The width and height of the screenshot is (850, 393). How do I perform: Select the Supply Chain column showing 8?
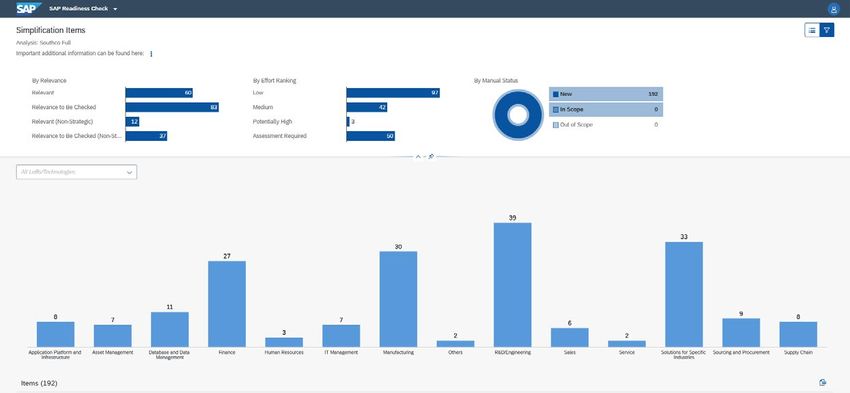[x=798, y=334]
